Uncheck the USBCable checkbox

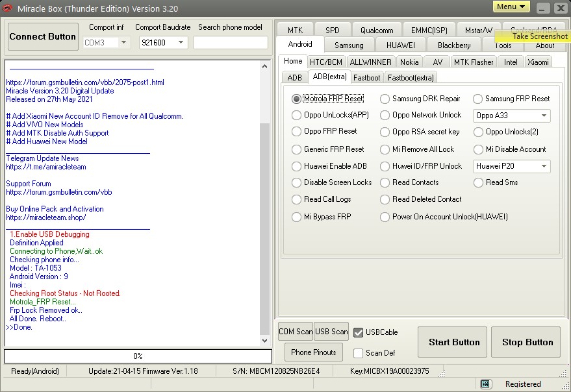359,332
